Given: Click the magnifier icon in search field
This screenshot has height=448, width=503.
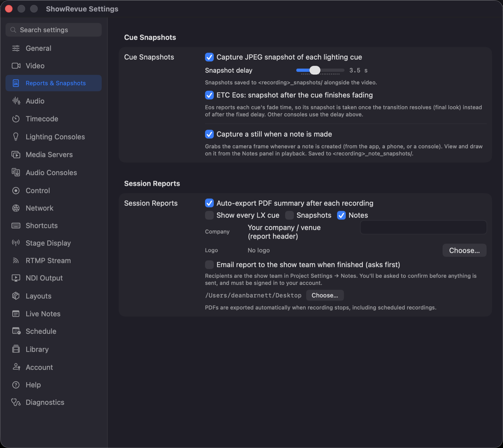Looking at the screenshot, I should tap(13, 30).
